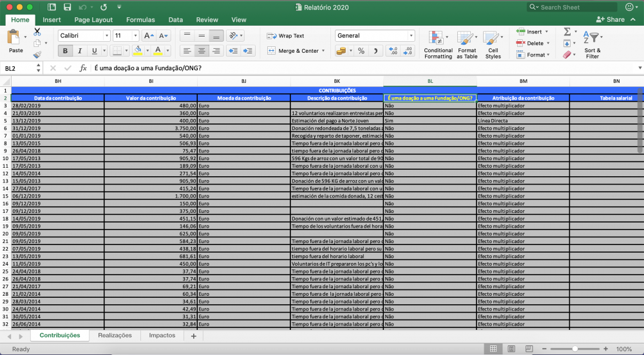
Task: Apply Percent Style number format
Action: point(361,51)
